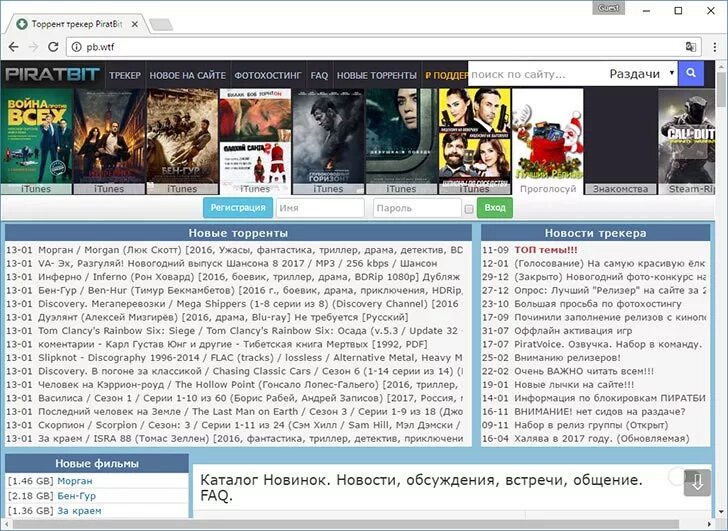Screen dimensions: 728x531
Task: Open the red ТОП темы!!! news link
Action: coord(546,250)
